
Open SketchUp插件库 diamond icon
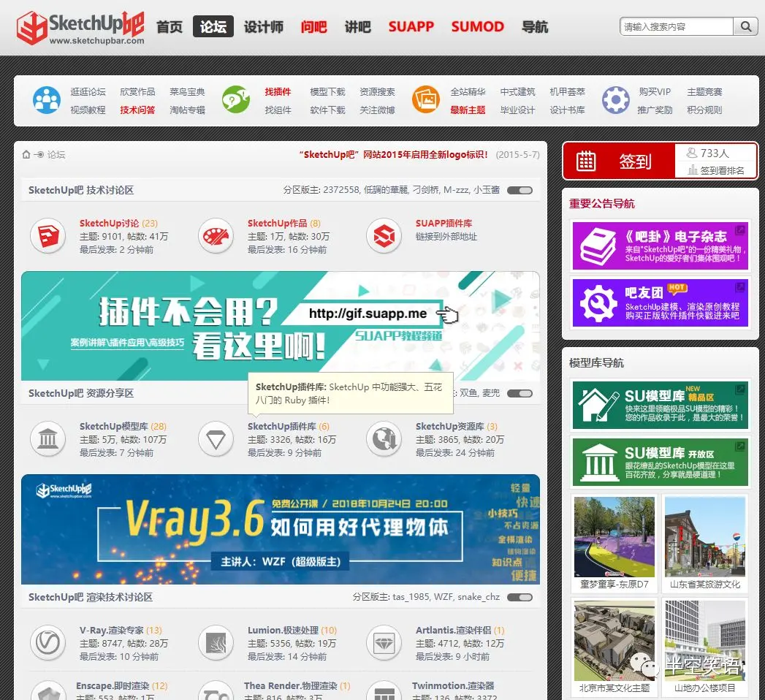[x=216, y=439]
